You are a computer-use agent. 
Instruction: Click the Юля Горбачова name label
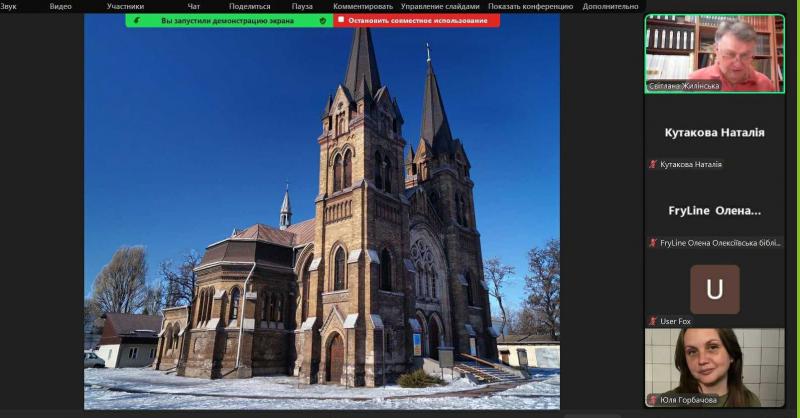pos(688,400)
